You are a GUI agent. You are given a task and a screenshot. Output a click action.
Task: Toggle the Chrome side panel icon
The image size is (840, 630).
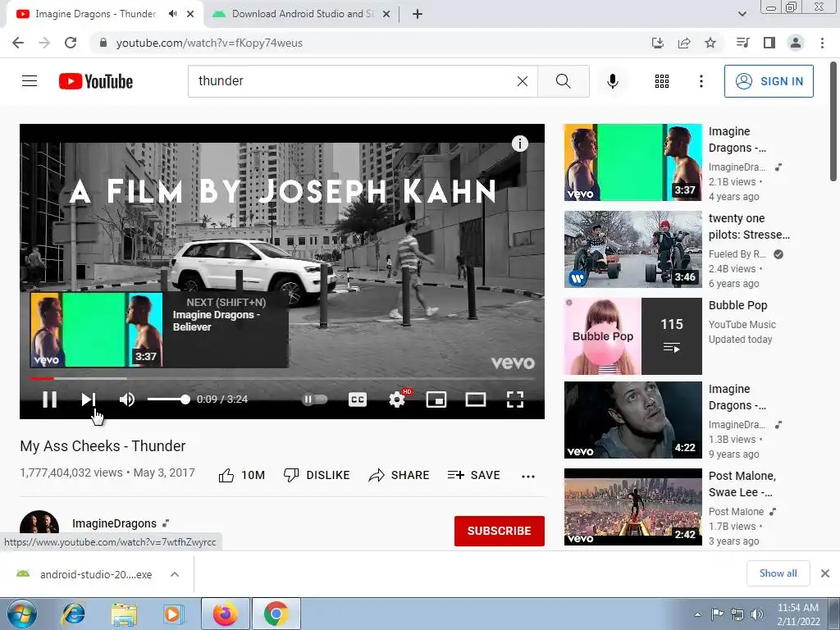pyautogui.click(x=769, y=43)
